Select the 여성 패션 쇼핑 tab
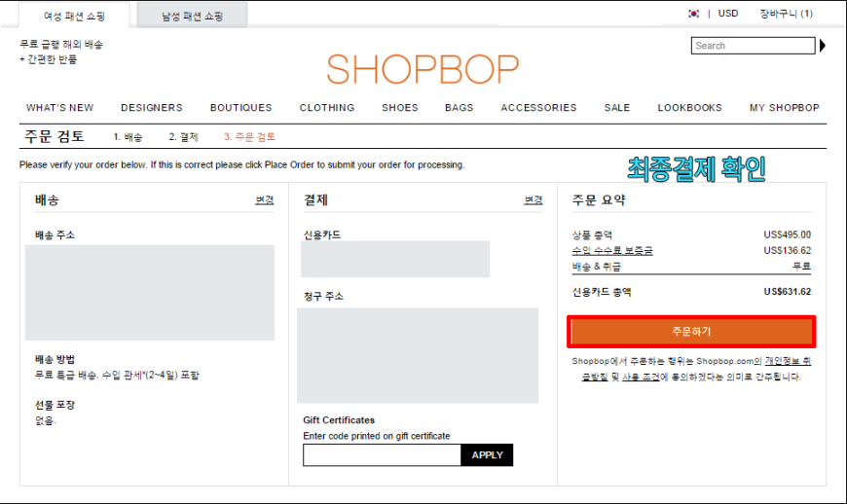The width and height of the screenshot is (847, 504). 75,17
